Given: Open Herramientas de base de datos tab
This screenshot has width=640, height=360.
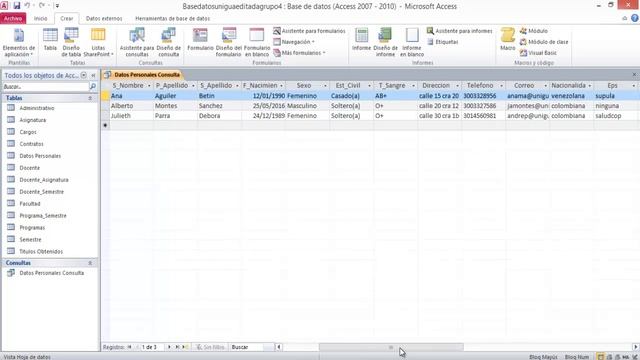Looking at the screenshot, I should pyautogui.click(x=172, y=18).
